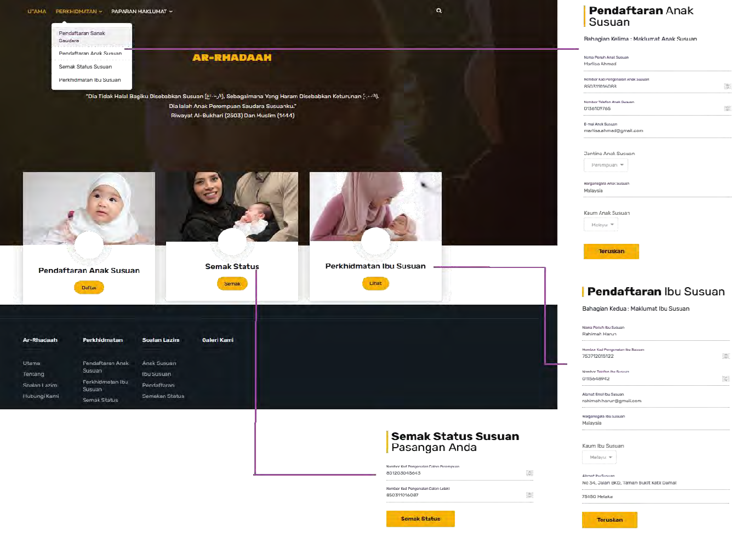Click icon in Ibu Susuan identity card field
The width and height of the screenshot is (753, 560).
(x=726, y=356)
